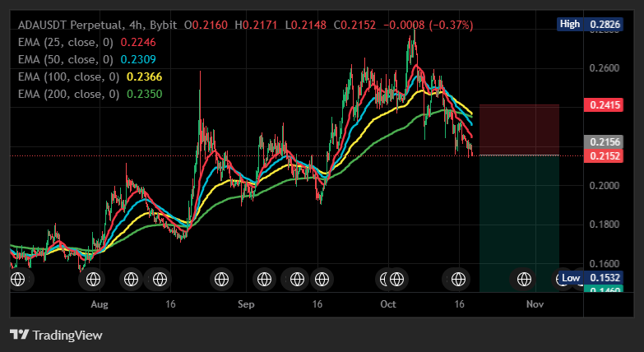Click the EMA 25 value 0.2246
644x352 pixels.
click(138, 42)
